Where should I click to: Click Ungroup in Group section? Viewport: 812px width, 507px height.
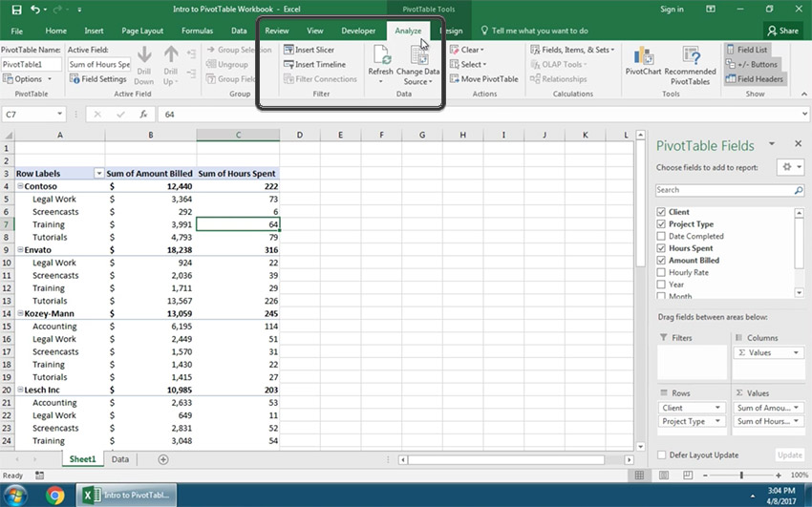(226, 65)
